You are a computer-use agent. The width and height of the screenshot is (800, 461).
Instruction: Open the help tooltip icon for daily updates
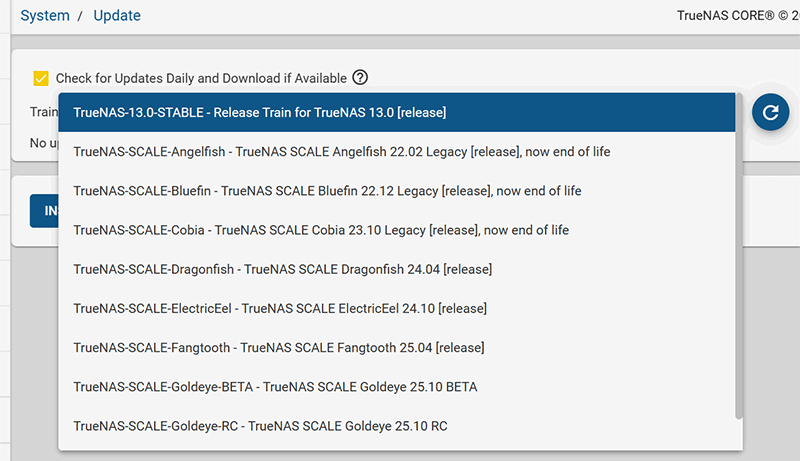pyautogui.click(x=360, y=78)
